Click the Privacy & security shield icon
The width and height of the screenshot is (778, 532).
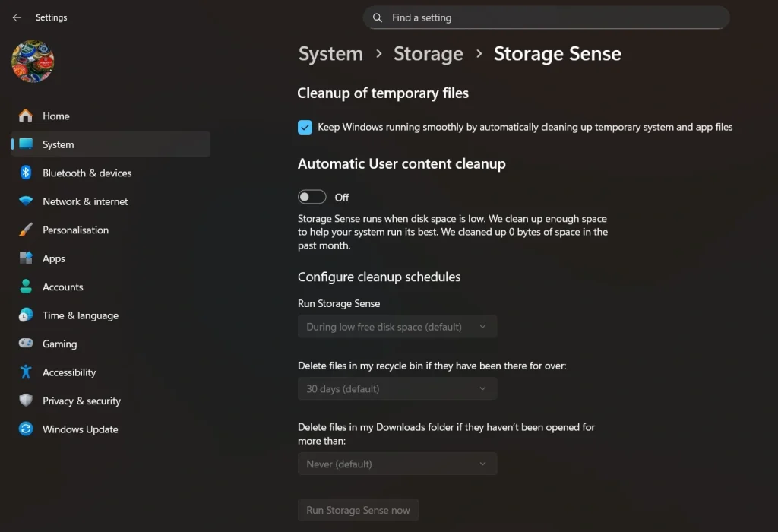point(26,401)
